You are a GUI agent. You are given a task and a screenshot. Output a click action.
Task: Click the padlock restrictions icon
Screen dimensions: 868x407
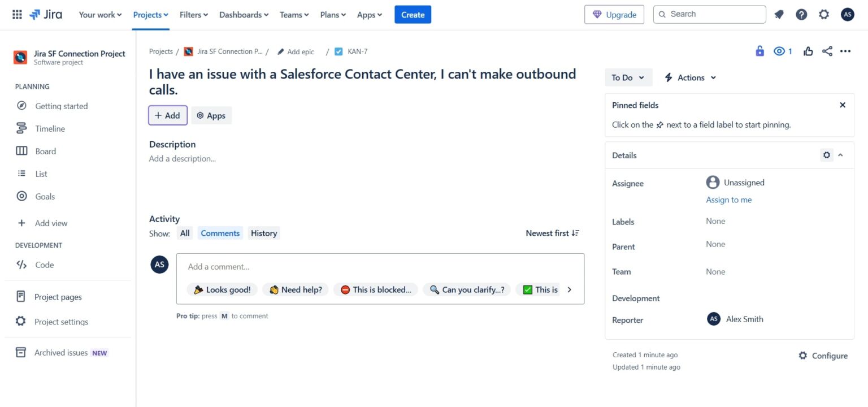[x=759, y=51]
